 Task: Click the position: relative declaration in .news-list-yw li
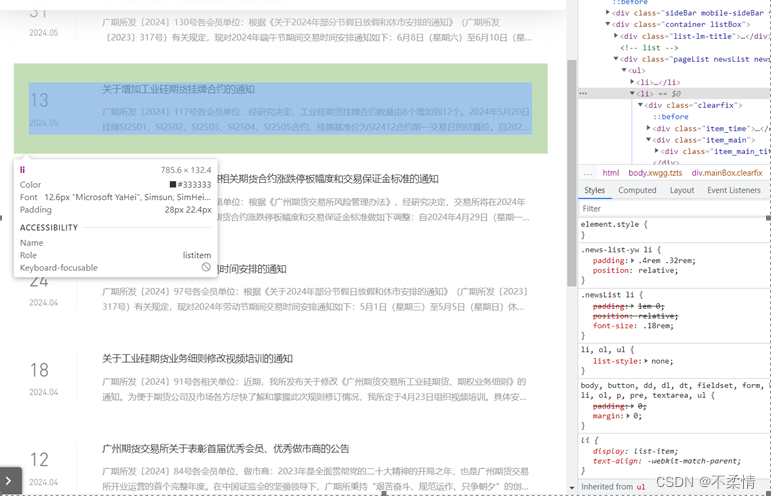click(x=635, y=270)
